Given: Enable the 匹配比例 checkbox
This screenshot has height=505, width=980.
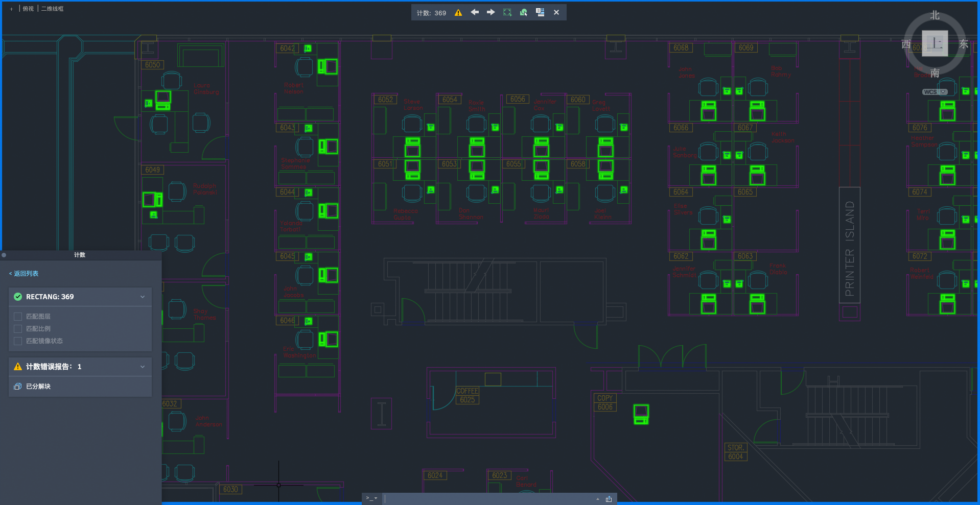Looking at the screenshot, I should [x=18, y=329].
